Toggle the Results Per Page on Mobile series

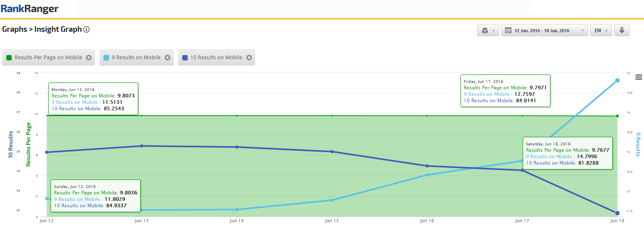(x=48, y=58)
